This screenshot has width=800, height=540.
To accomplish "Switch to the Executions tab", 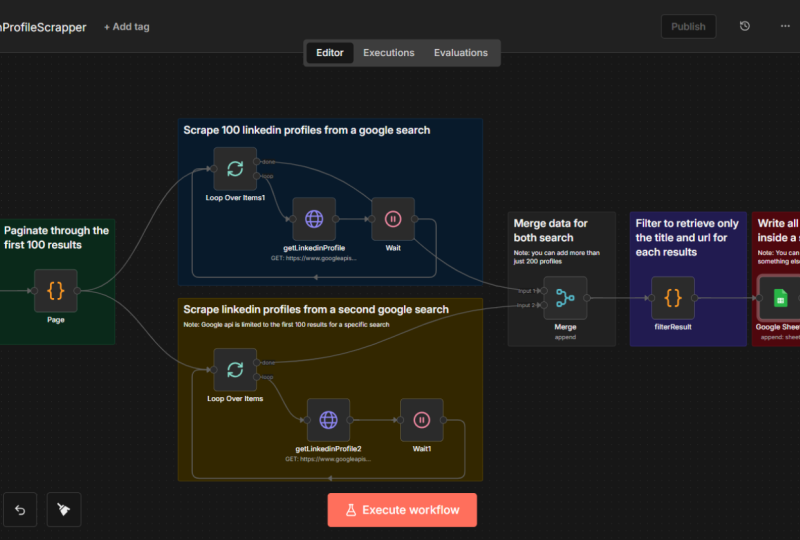I will pos(389,53).
